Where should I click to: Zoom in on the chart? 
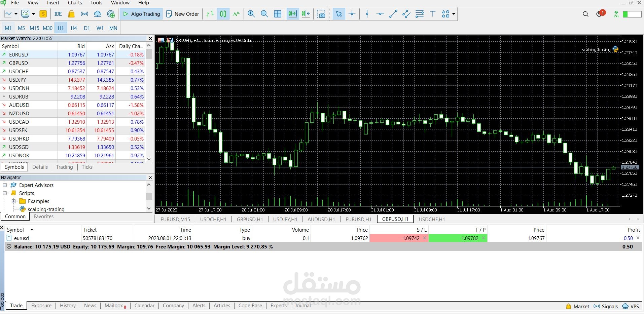[x=251, y=14]
